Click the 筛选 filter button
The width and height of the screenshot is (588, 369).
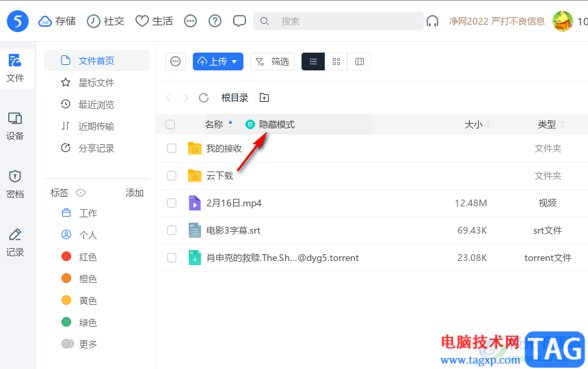point(272,61)
